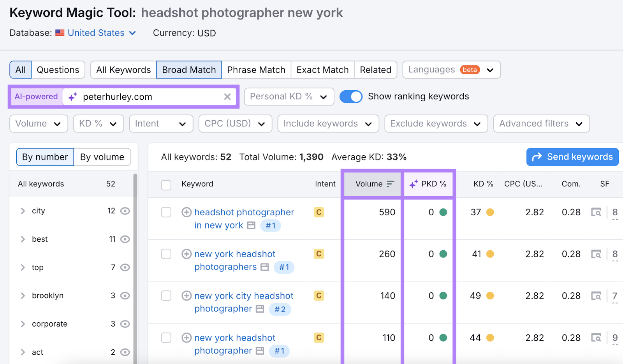Click the green PKD indicator dot in first row
The height and width of the screenshot is (364, 623).
[443, 212]
